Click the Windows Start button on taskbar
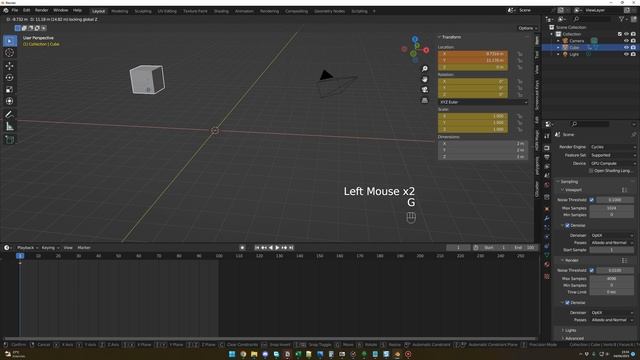 232,354
